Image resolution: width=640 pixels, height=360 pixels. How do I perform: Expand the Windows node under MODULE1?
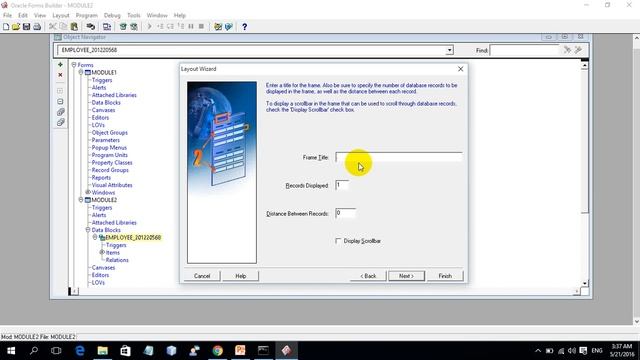click(x=88, y=192)
